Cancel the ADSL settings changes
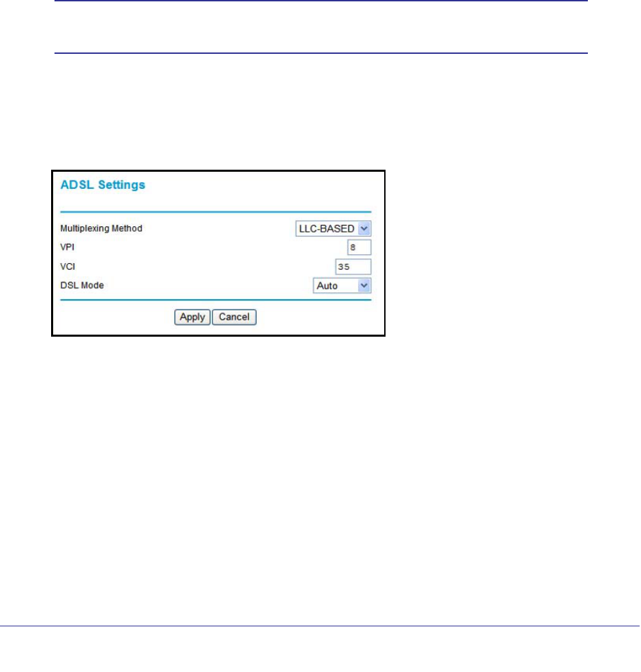The image size is (641, 672). click(x=234, y=318)
